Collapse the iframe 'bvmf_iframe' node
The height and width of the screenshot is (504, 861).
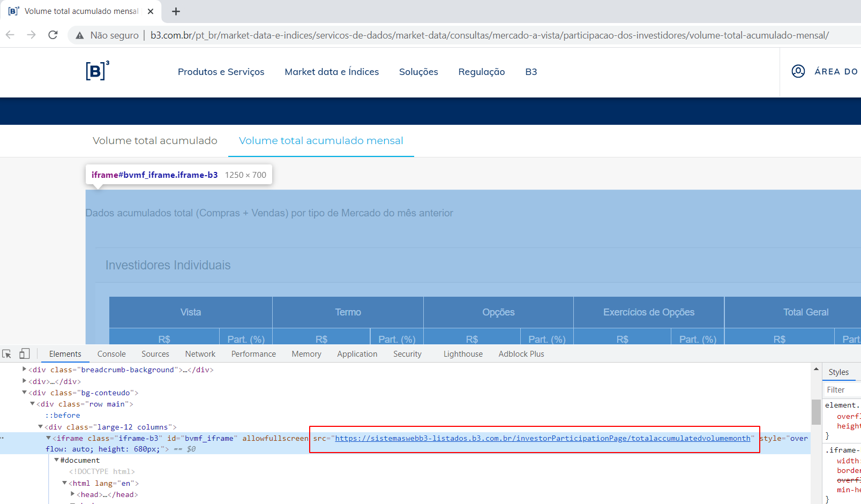(x=48, y=438)
